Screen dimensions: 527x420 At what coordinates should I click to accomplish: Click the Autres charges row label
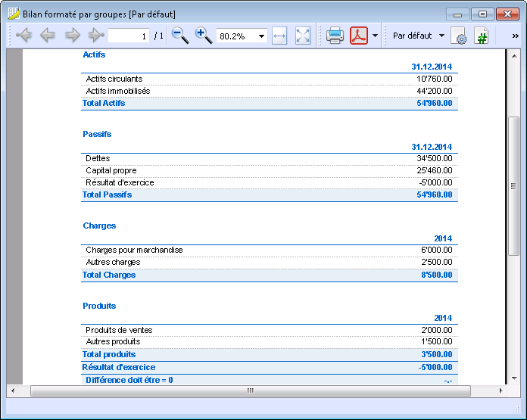[x=113, y=262]
